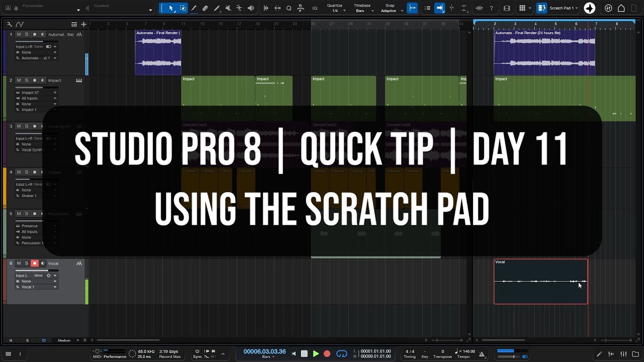Screen dimensions: 644x362
Task: Click the 4/4 time signature
Action: point(410,351)
